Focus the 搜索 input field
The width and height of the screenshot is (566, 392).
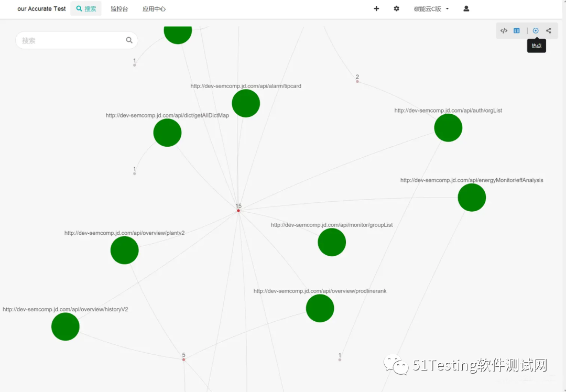pyautogui.click(x=77, y=40)
